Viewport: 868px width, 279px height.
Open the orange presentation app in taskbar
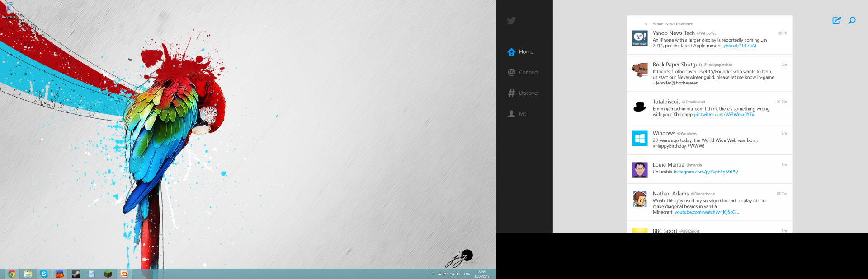tap(123, 274)
